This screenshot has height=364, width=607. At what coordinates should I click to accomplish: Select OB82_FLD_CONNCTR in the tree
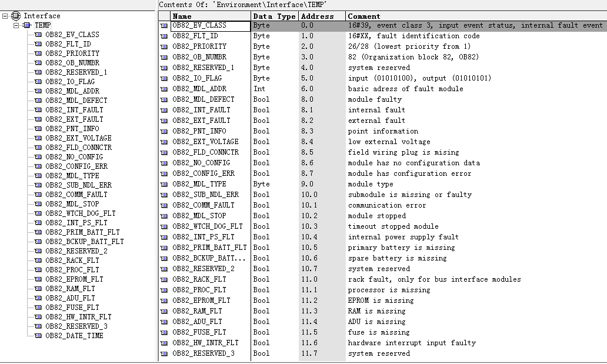pos(78,148)
